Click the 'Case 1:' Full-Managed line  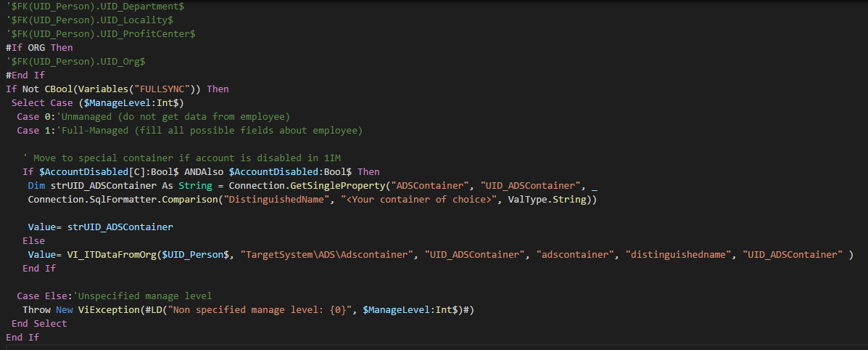[x=189, y=131]
